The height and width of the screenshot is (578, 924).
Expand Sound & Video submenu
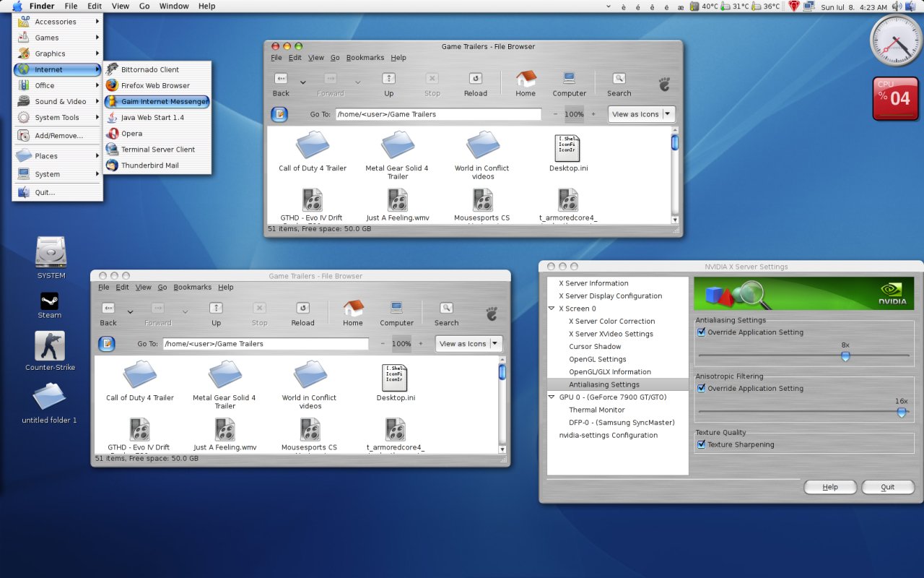[58, 101]
